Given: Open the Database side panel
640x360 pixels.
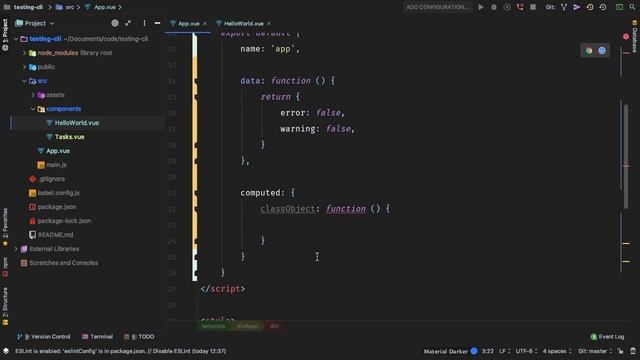Looking at the screenshot, I should (x=635, y=37).
